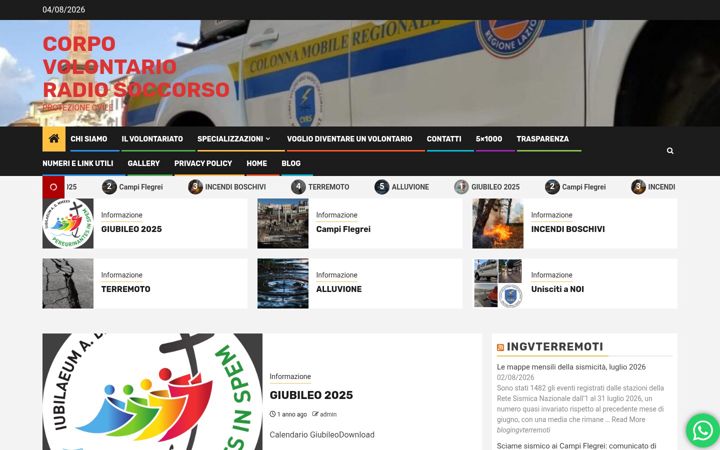
Task: Click Unisciti a NOI card title
Action: (557, 289)
